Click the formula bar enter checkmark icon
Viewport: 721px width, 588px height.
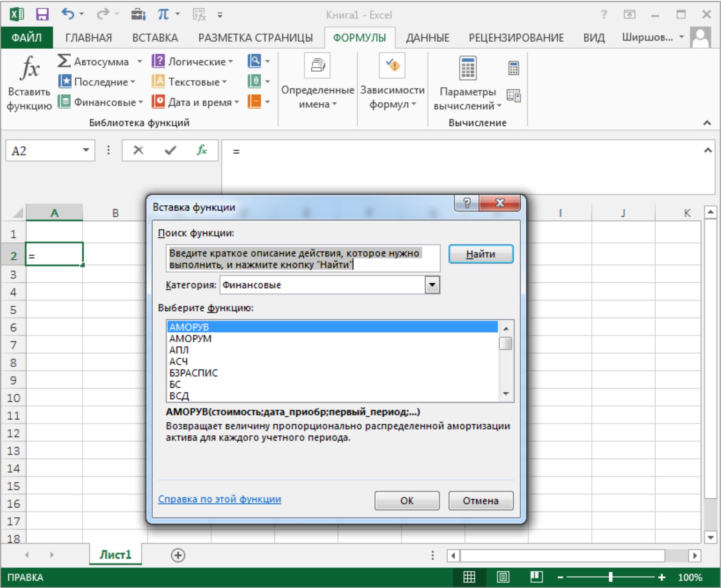pos(170,150)
